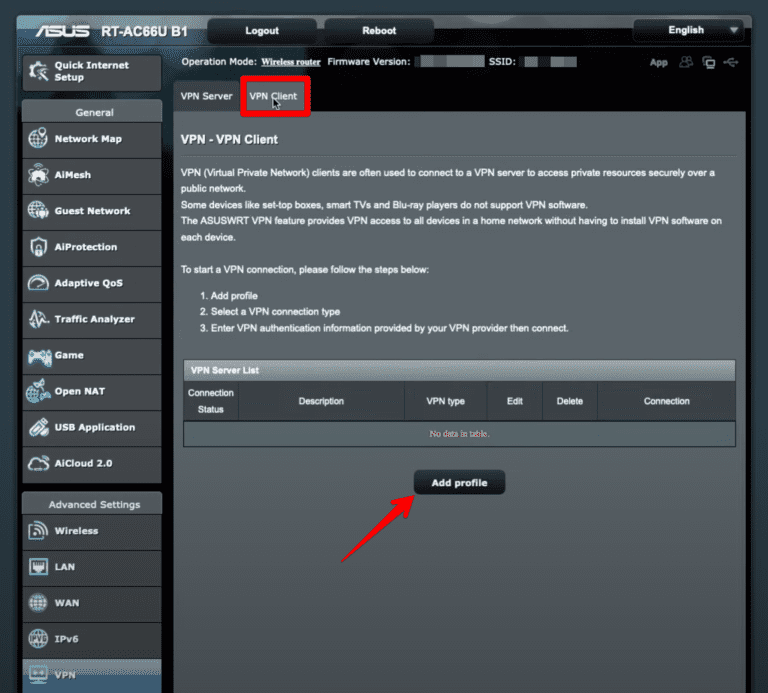Screen dimensions: 768x693
Task: Click the AiMesh icon in the sidebar
Action: tap(38, 175)
